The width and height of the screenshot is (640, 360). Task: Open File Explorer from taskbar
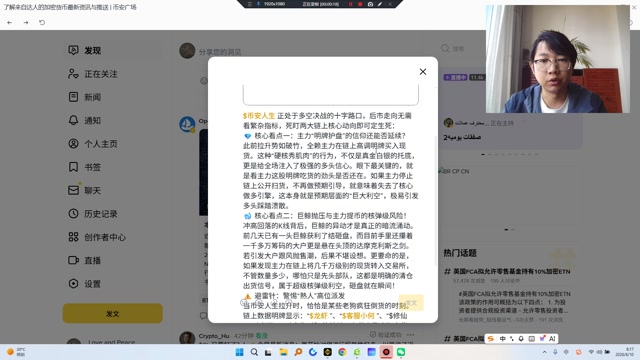(283, 352)
